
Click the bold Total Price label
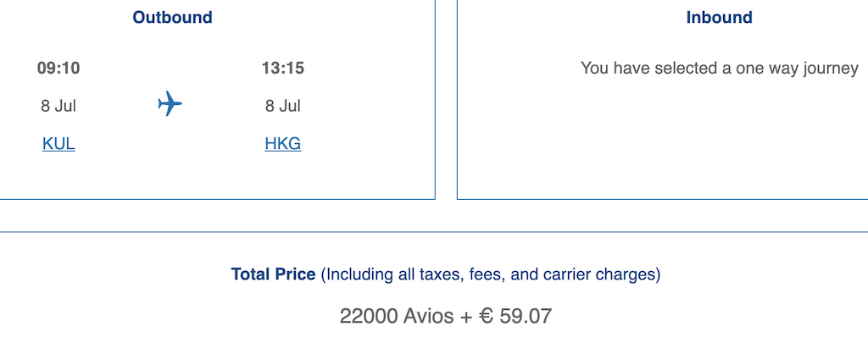tap(273, 275)
